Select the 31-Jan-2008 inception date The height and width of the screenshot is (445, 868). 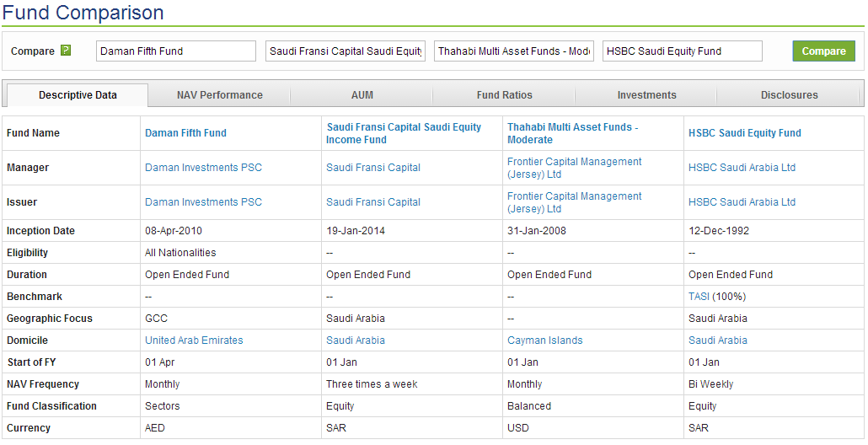click(537, 231)
